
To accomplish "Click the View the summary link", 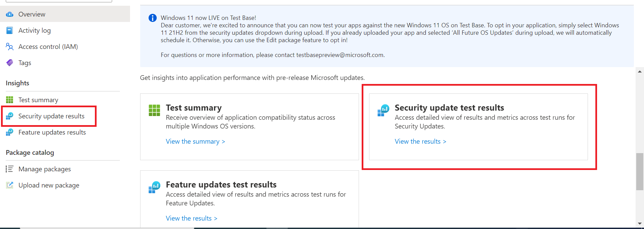I will [x=195, y=141].
